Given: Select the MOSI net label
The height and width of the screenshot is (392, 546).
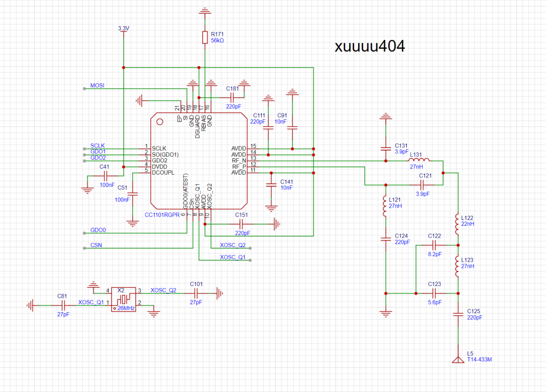Looking at the screenshot, I should (x=97, y=85).
